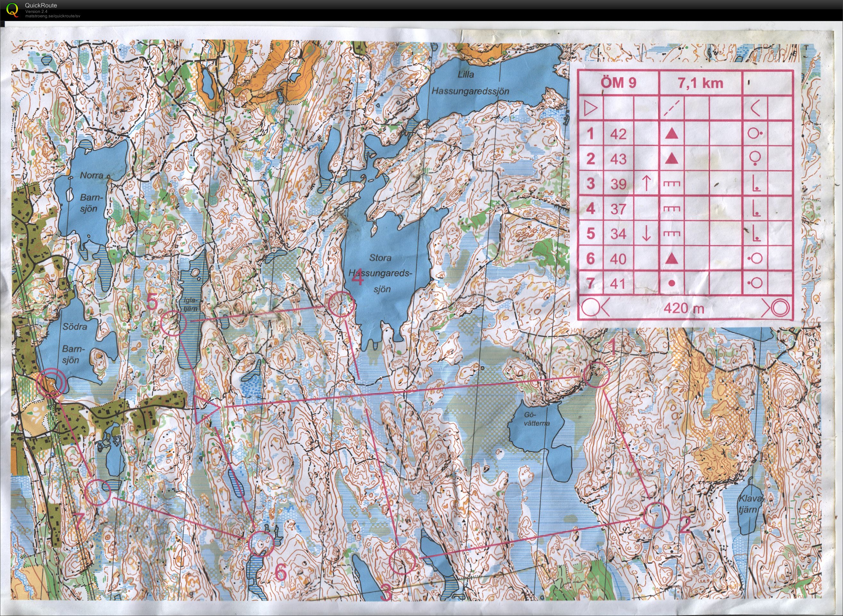Click the 420 m finish distance text

pos(684,308)
